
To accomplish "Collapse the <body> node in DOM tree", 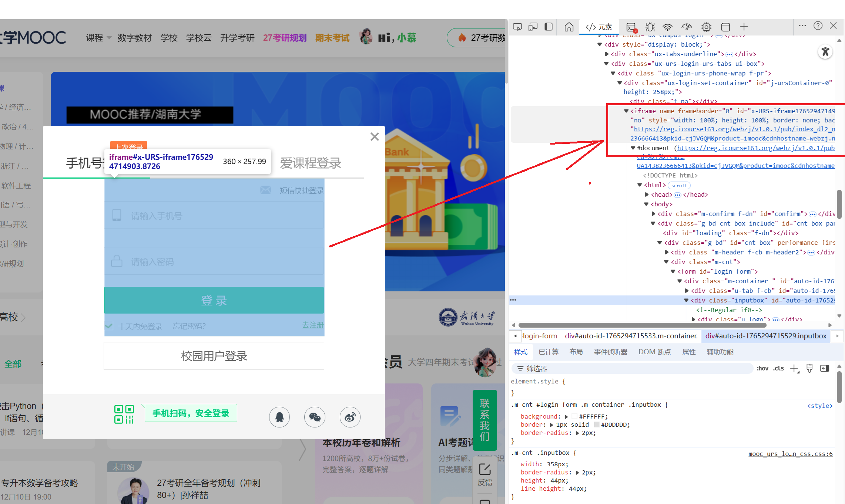I will click(x=646, y=204).
